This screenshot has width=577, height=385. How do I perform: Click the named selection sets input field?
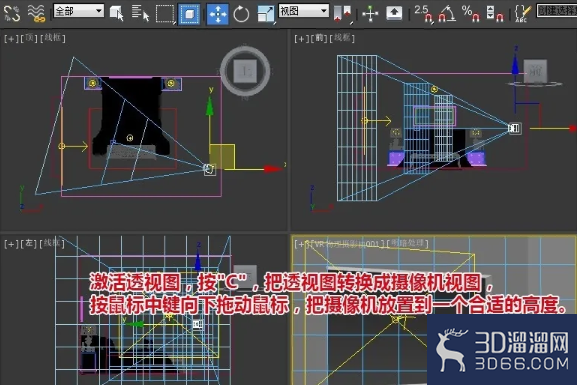tap(557, 11)
